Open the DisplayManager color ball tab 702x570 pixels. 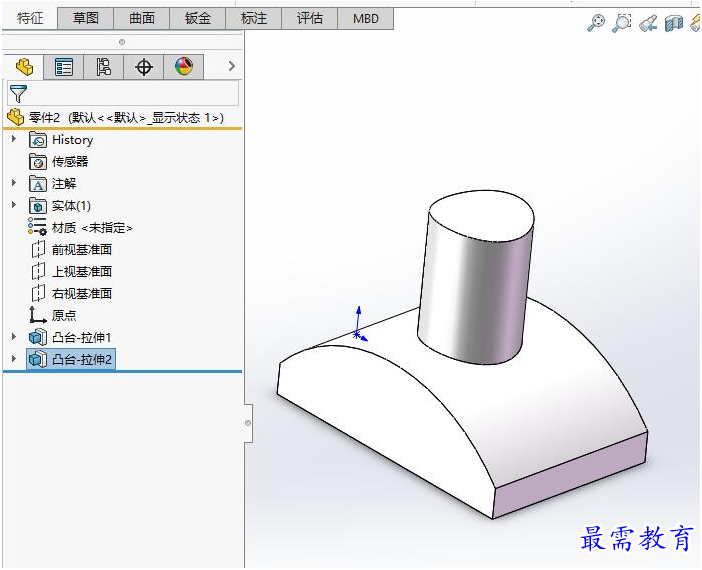pos(184,67)
